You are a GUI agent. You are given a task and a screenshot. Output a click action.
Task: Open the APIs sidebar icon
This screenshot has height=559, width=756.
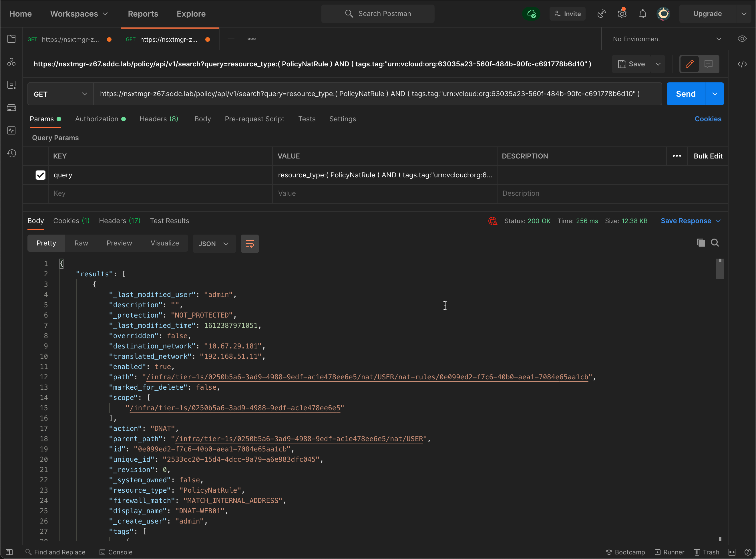click(11, 62)
